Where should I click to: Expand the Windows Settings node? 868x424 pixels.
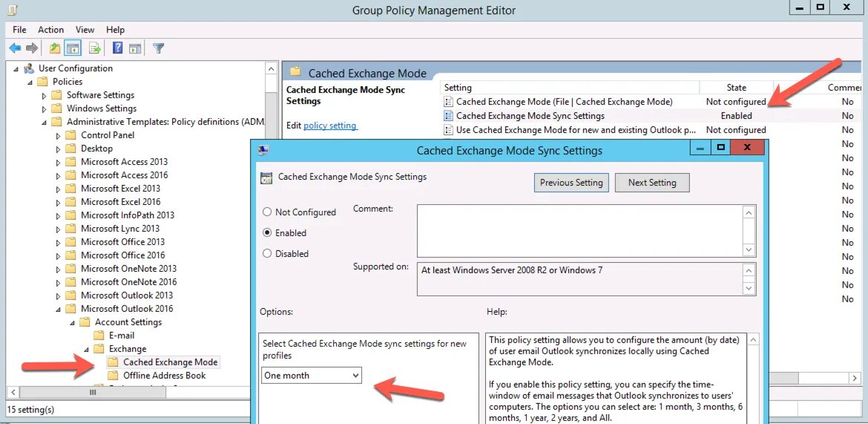point(45,108)
